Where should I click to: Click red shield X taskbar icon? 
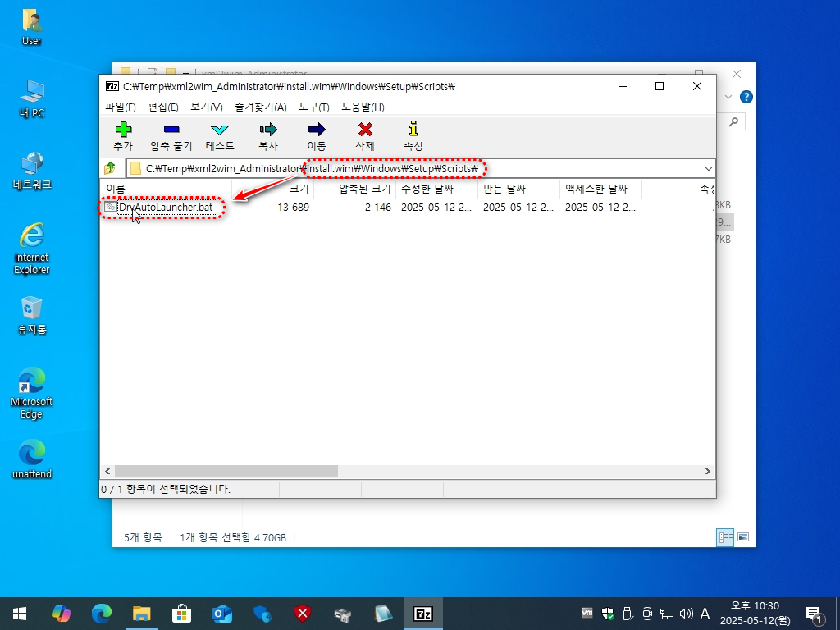tap(302, 614)
